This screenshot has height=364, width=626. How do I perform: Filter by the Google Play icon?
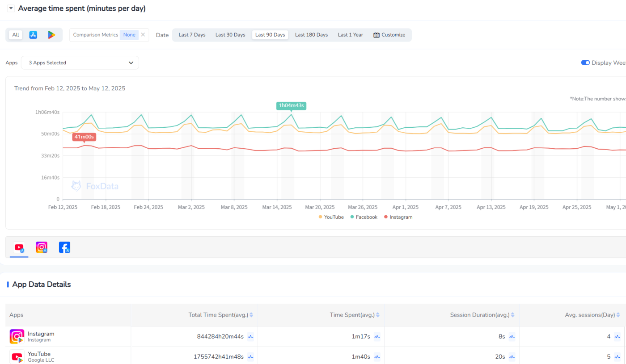point(51,35)
